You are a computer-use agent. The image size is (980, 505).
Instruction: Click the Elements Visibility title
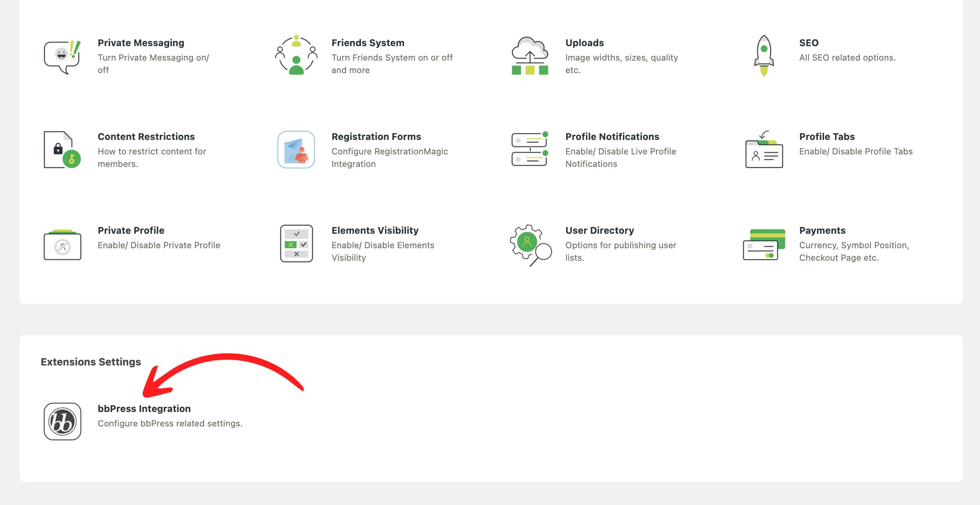pyautogui.click(x=375, y=230)
